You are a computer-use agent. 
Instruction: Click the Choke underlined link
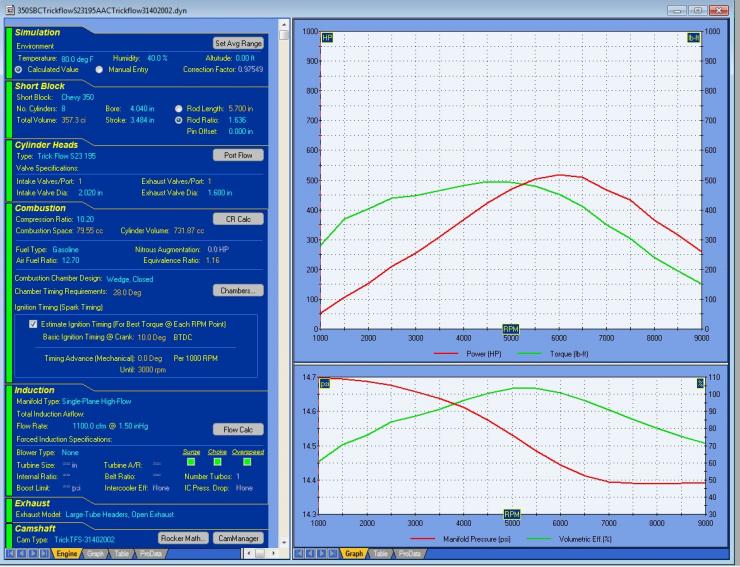tap(217, 452)
